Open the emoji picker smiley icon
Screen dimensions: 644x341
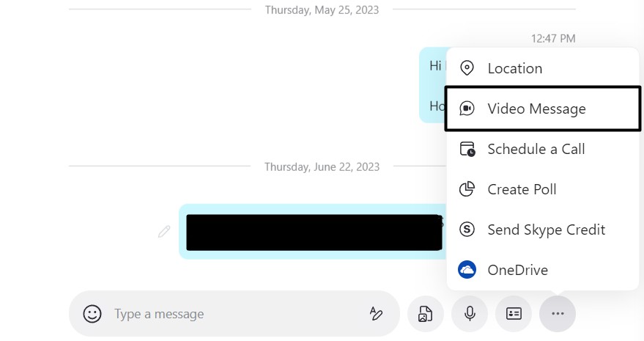[92, 314]
